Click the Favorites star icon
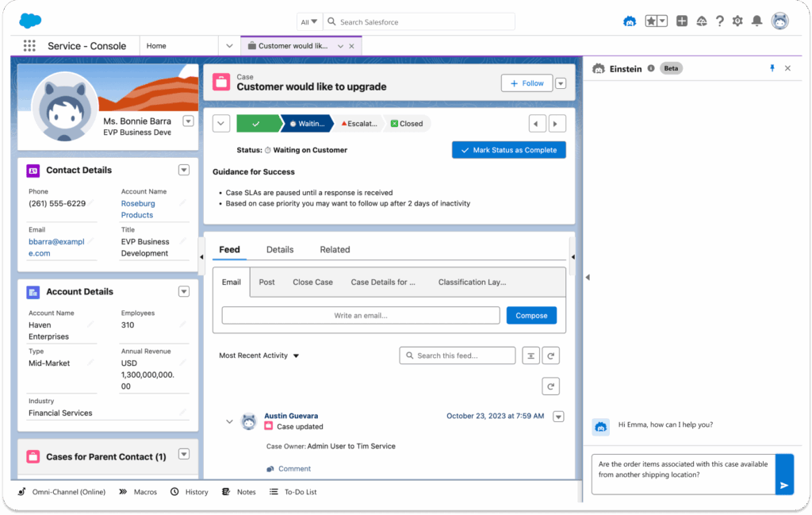 point(650,21)
